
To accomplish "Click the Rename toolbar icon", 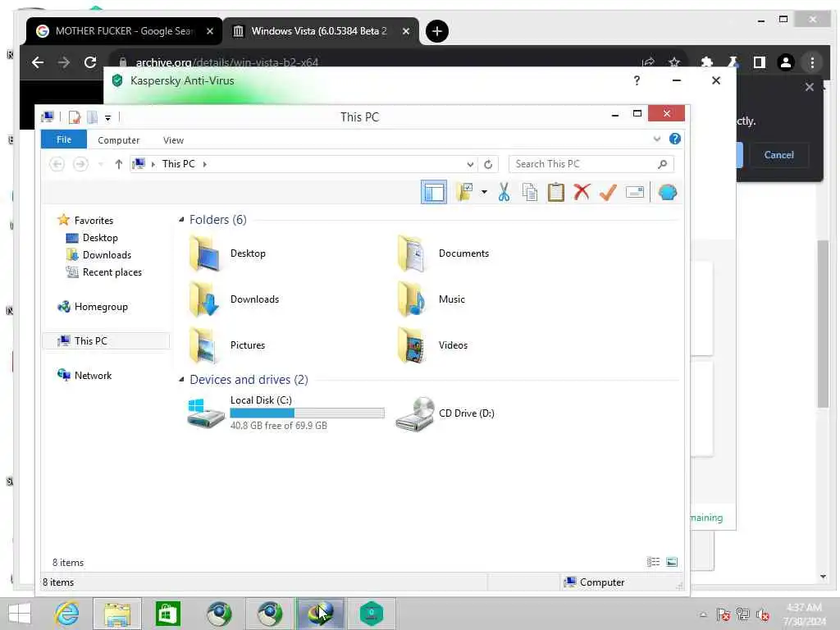I will 635,192.
